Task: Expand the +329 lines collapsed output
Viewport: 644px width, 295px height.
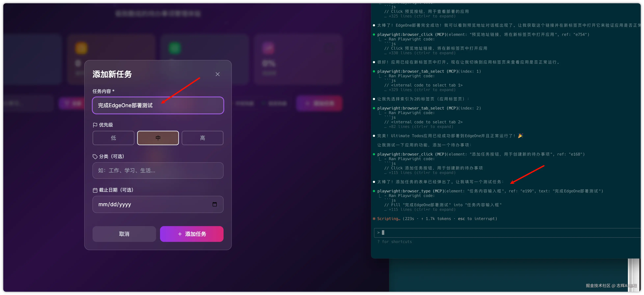Action: [x=422, y=90]
